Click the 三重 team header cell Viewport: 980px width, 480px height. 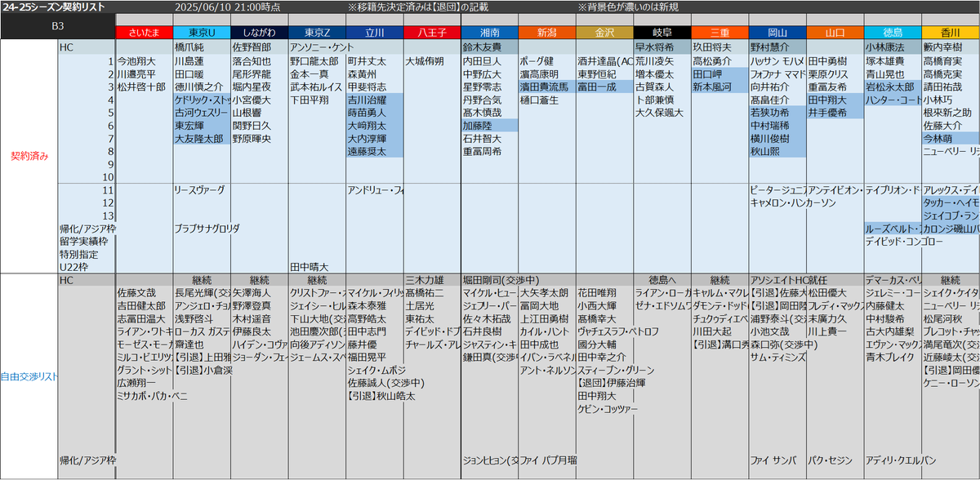click(719, 33)
